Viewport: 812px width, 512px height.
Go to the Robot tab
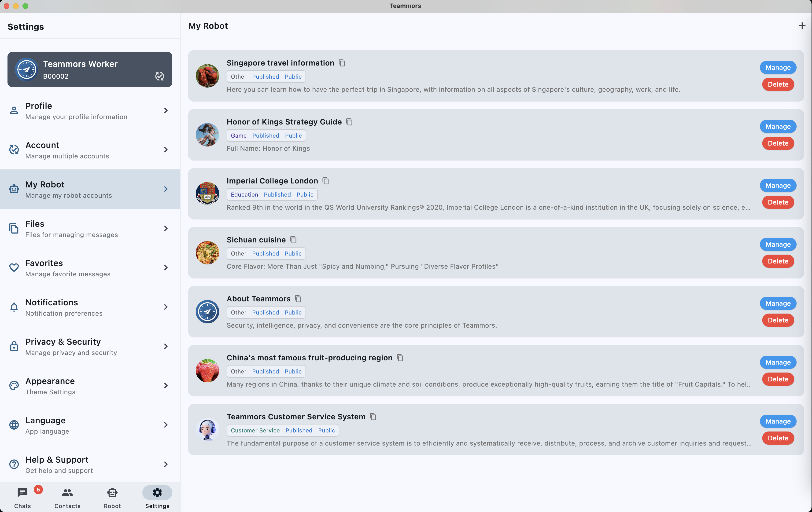pos(112,497)
